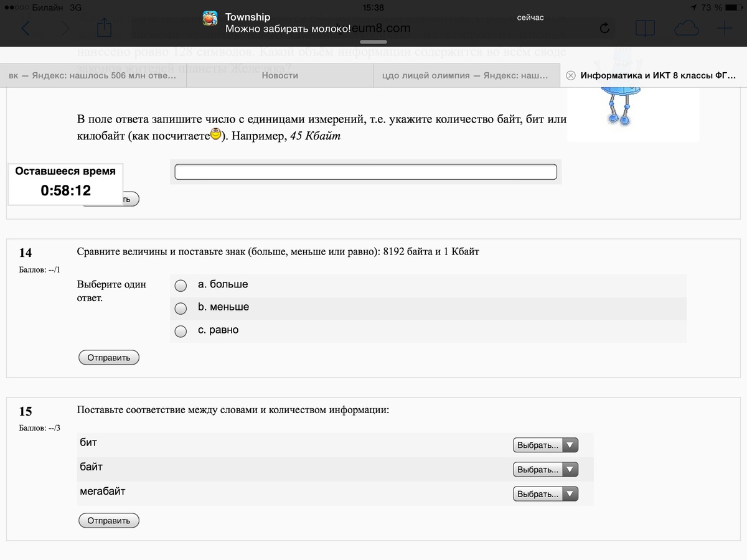Open the Township notification banner text
Image resolution: width=747 pixels, height=560 pixels.
(x=288, y=23)
